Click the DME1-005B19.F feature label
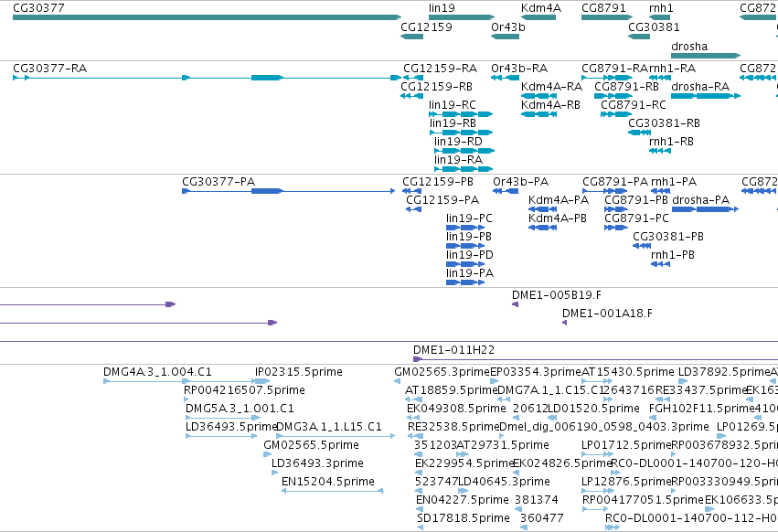Image resolution: width=778 pixels, height=532 pixels. (557, 295)
